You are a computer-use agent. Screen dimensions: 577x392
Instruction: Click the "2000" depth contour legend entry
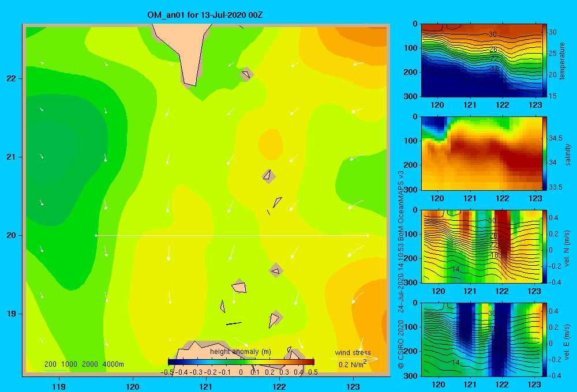90,364
